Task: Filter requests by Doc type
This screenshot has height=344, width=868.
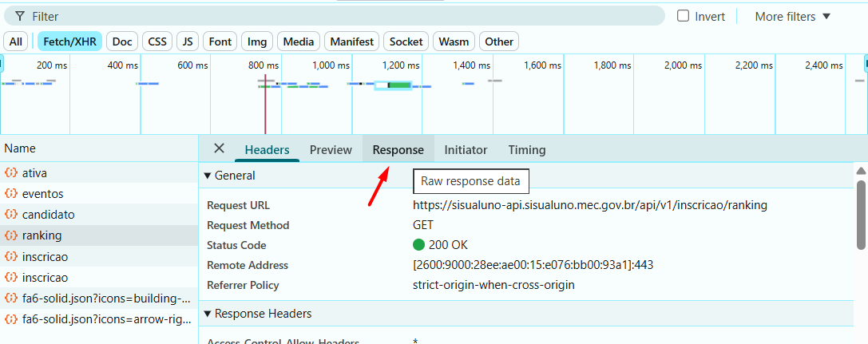Action: point(122,42)
